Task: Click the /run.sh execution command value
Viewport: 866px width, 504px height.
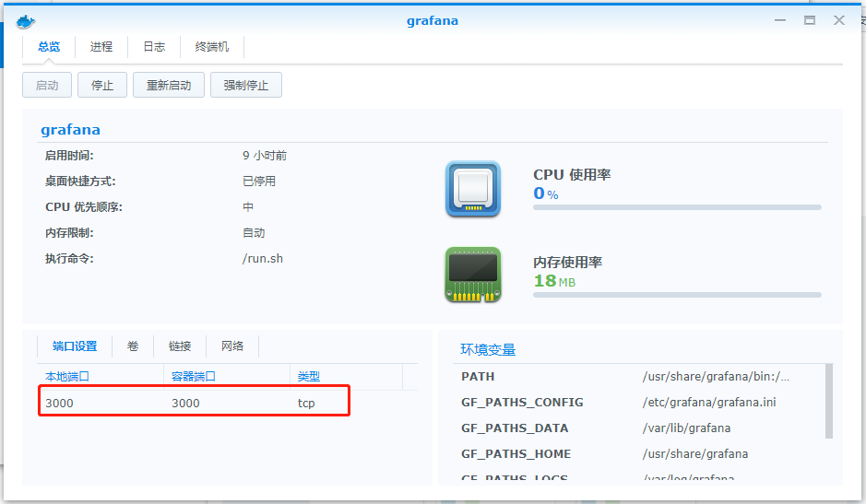Action: click(x=262, y=258)
